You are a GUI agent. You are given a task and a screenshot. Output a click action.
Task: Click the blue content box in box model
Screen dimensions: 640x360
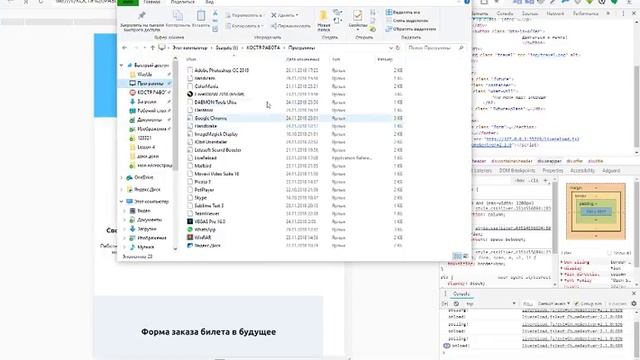[x=596, y=211]
